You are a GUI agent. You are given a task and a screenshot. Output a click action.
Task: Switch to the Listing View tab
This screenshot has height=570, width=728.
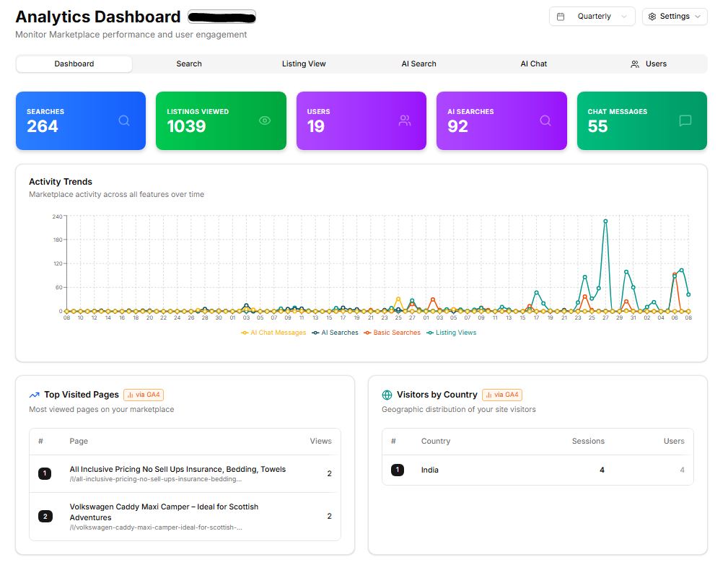point(304,64)
